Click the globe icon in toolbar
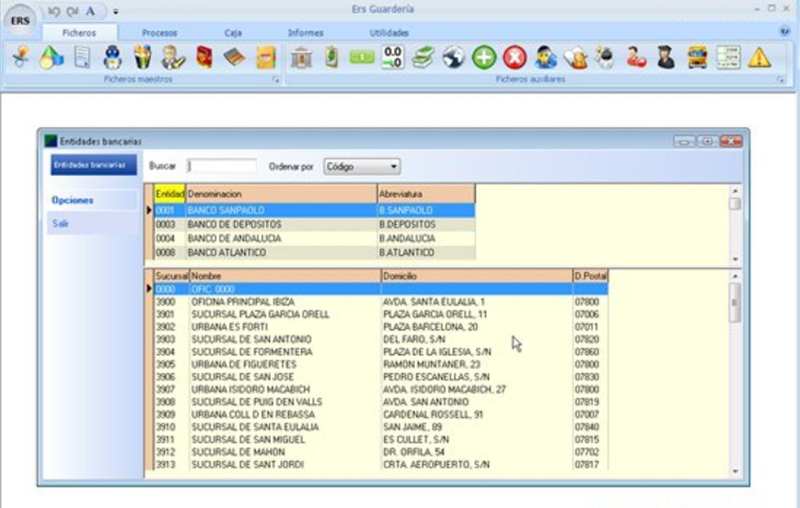Image resolution: width=800 pixels, height=508 pixels. click(454, 57)
